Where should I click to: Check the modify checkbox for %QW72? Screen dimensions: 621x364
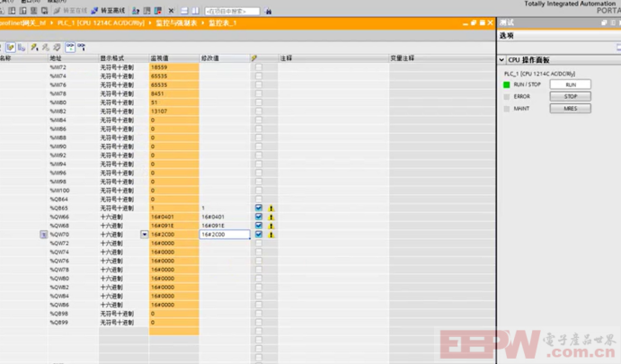coord(259,243)
